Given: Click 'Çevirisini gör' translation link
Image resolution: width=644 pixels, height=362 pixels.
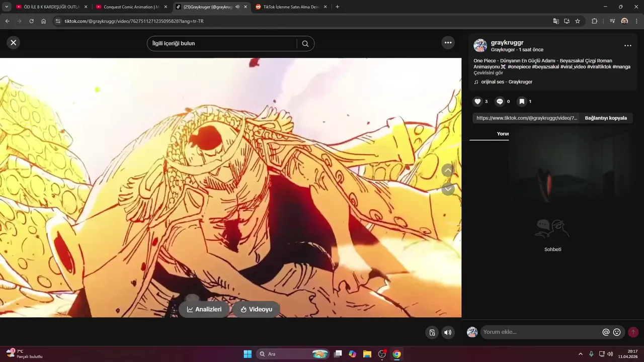Looking at the screenshot, I should (488, 73).
